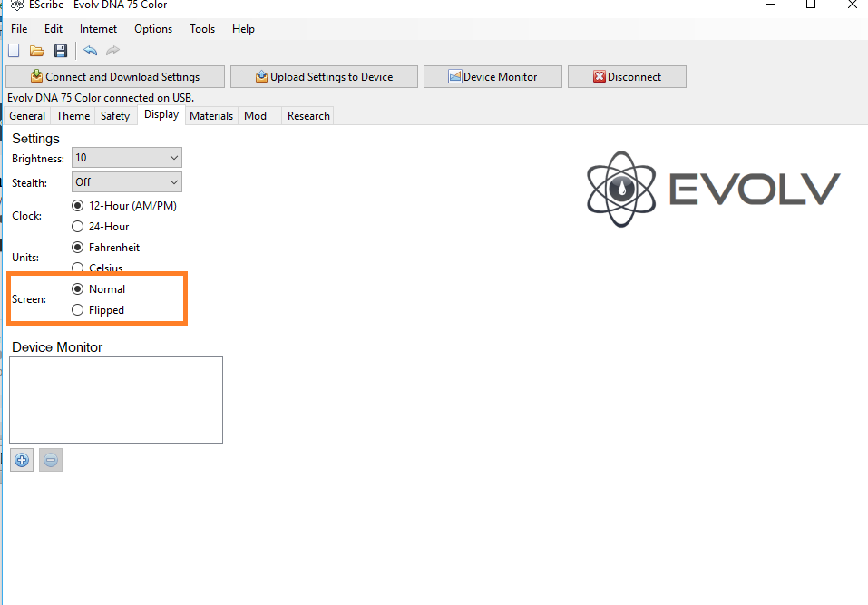Undo last change with the blue arrow
868x605 pixels.
click(x=90, y=51)
